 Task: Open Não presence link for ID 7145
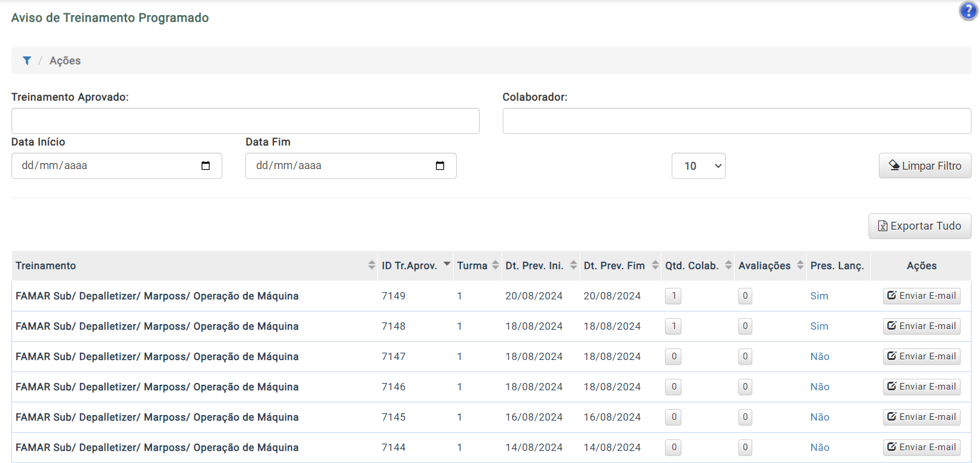pyautogui.click(x=819, y=417)
